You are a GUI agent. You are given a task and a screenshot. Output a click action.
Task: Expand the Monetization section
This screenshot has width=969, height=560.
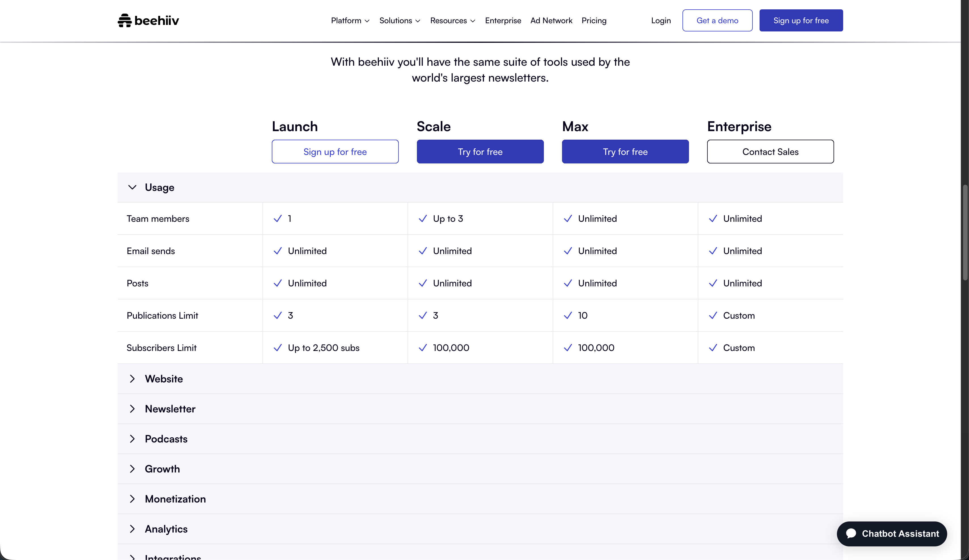coord(480,499)
